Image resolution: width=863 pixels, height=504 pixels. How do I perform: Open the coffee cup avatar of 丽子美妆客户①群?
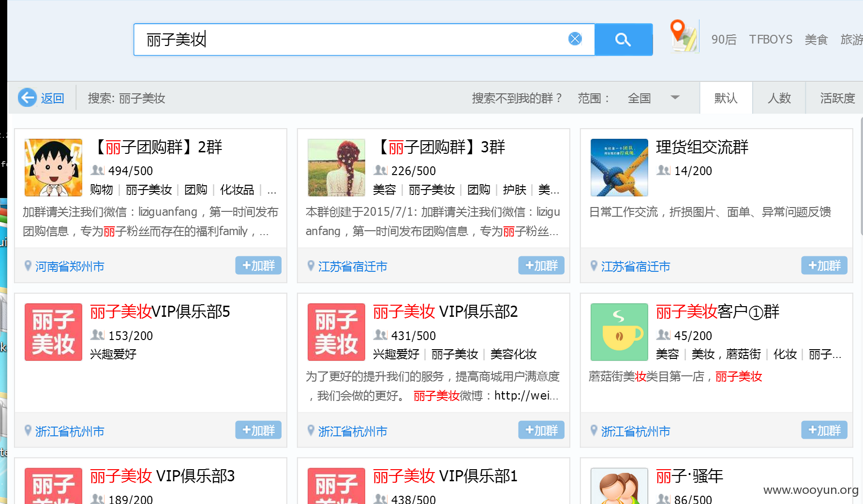pos(619,332)
